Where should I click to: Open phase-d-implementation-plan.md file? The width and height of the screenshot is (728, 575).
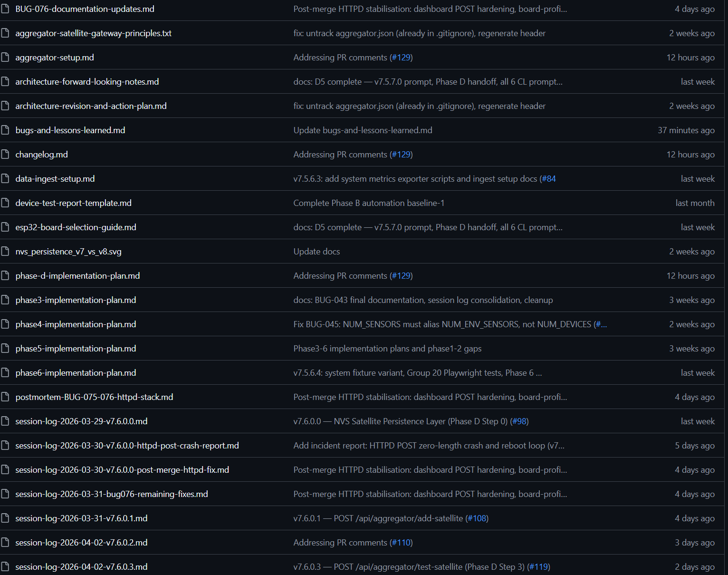(x=77, y=276)
